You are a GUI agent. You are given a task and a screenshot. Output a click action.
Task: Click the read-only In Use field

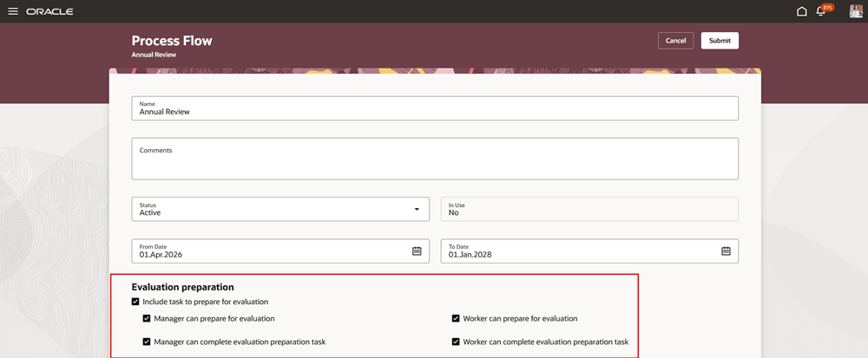coord(589,210)
